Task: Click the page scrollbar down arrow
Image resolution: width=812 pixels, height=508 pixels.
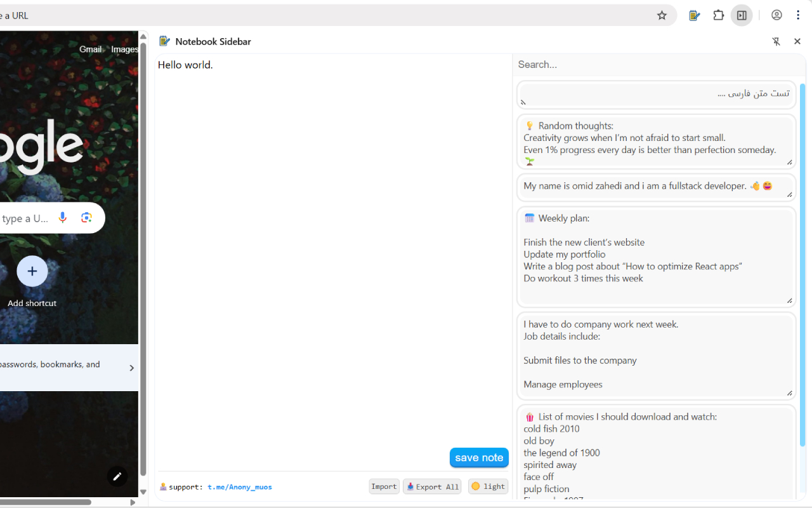Action: point(143,491)
